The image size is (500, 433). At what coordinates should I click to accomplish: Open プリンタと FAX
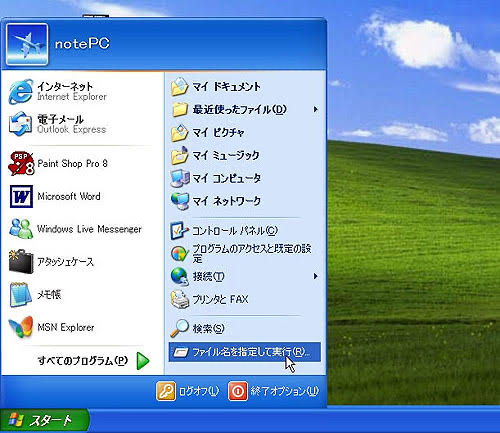245,299
